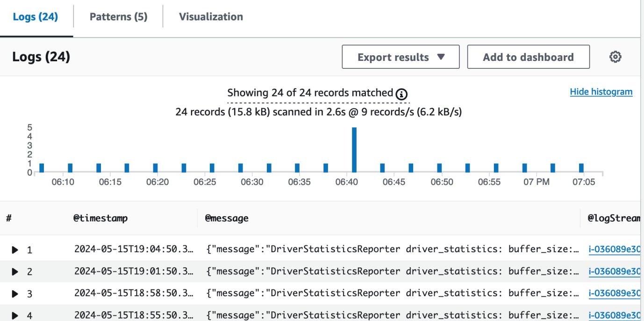Click the Hide histogram link
Screen dimensions: 644x321
click(x=601, y=91)
